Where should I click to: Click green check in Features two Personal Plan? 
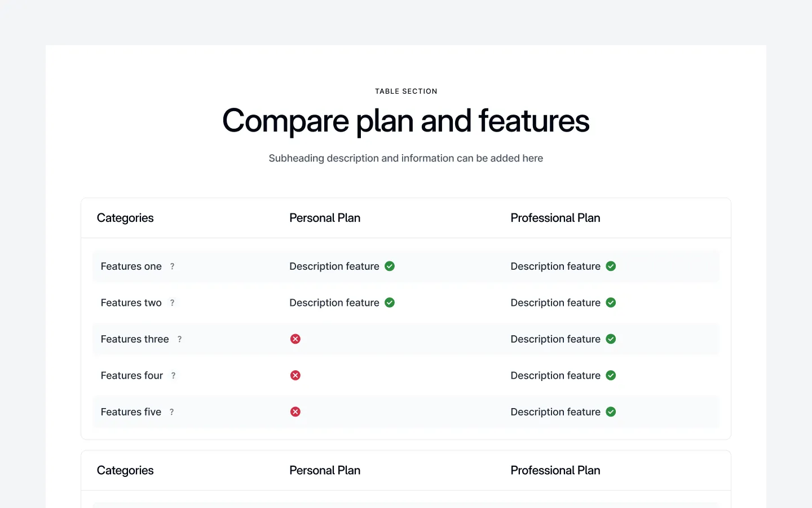(x=390, y=303)
